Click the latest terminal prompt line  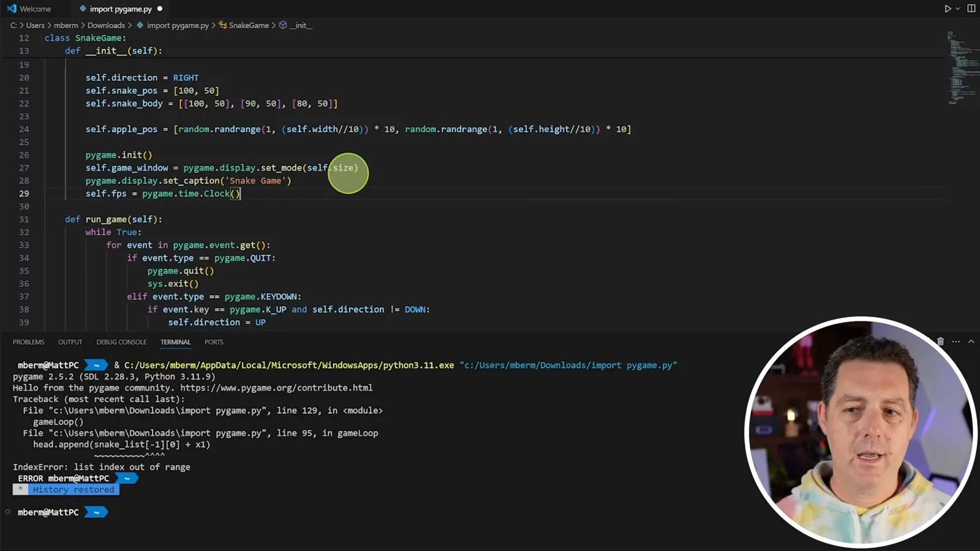click(62, 512)
